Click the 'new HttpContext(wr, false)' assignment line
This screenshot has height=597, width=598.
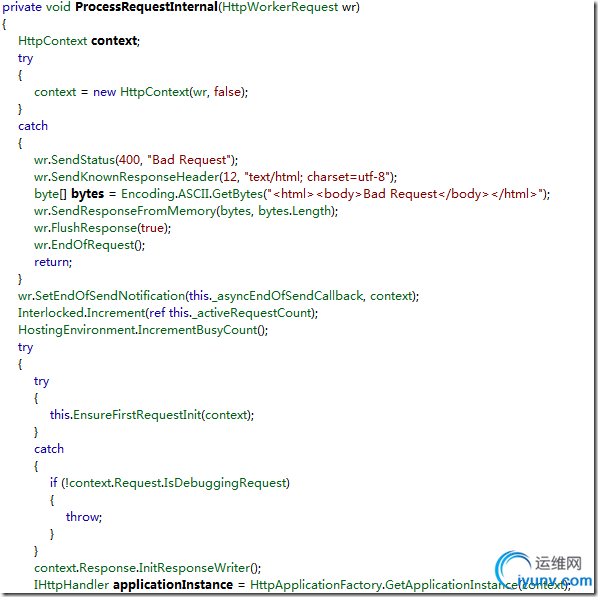coord(141,92)
